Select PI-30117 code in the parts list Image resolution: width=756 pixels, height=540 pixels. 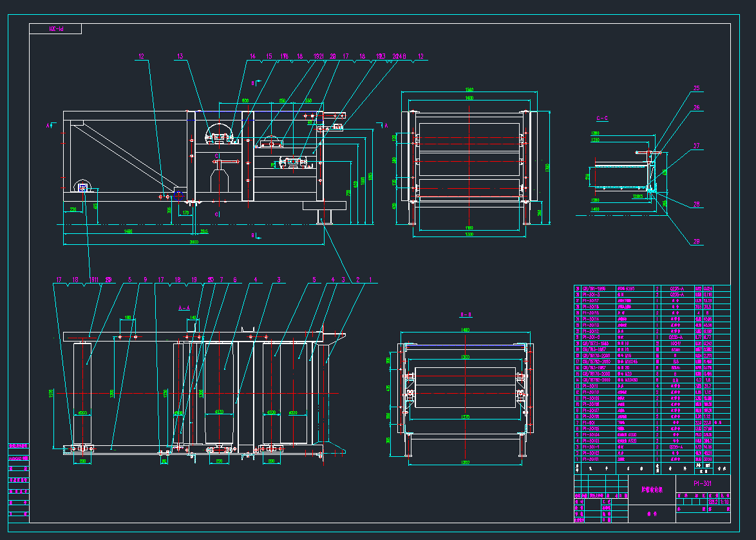pyautogui.click(x=591, y=301)
